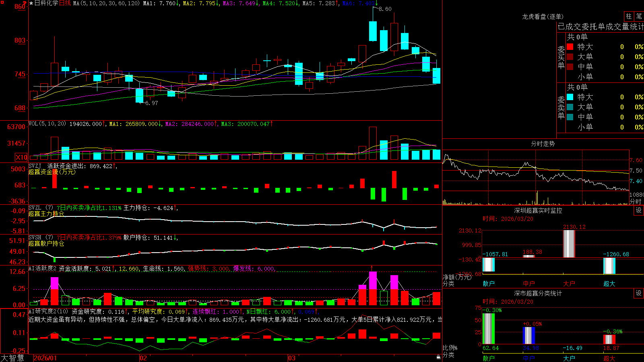Select the red 特大 buy-order color swatch

[x=570, y=47]
